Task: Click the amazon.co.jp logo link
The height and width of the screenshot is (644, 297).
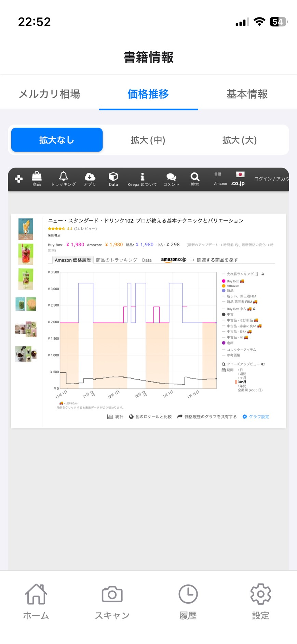Action: (174, 260)
